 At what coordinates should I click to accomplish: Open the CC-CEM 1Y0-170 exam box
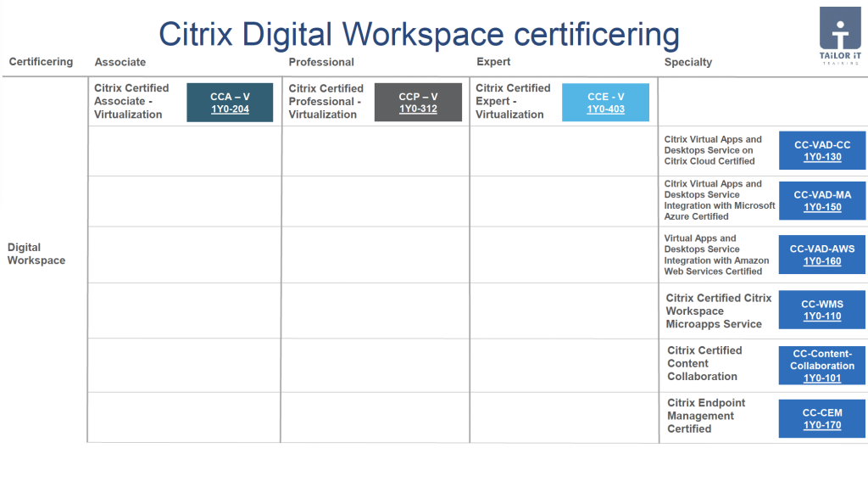pyautogui.click(x=822, y=418)
